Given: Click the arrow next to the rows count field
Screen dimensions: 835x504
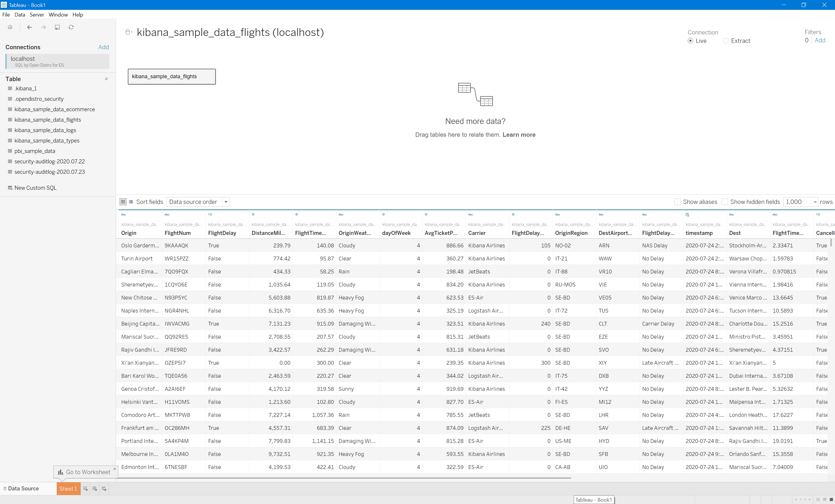Looking at the screenshot, I should click(x=815, y=202).
